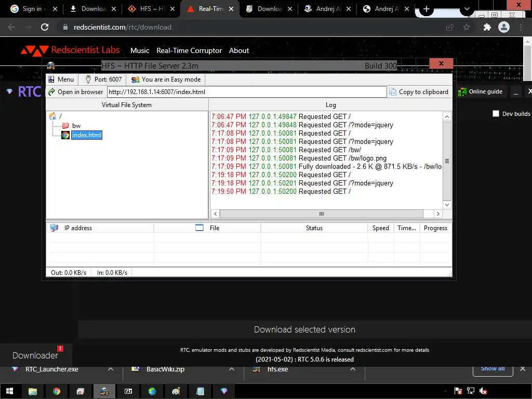The width and height of the screenshot is (532, 399).
Task: Click Open in browser in HFS
Action: (76, 92)
